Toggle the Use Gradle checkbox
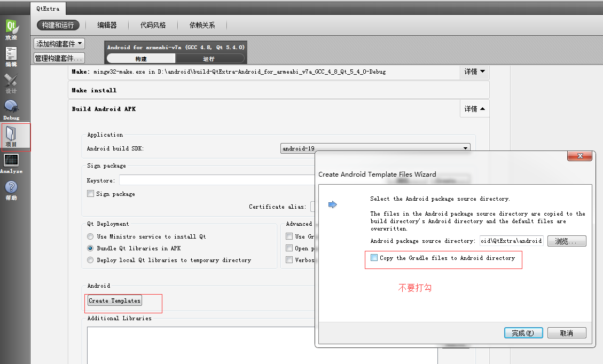Image resolution: width=603 pixels, height=364 pixels. [289, 236]
